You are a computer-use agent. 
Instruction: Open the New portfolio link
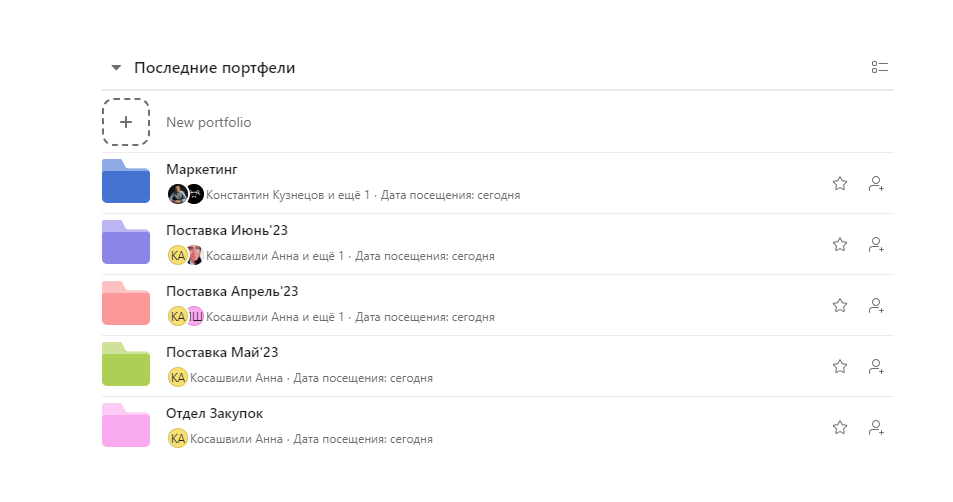[x=208, y=122]
